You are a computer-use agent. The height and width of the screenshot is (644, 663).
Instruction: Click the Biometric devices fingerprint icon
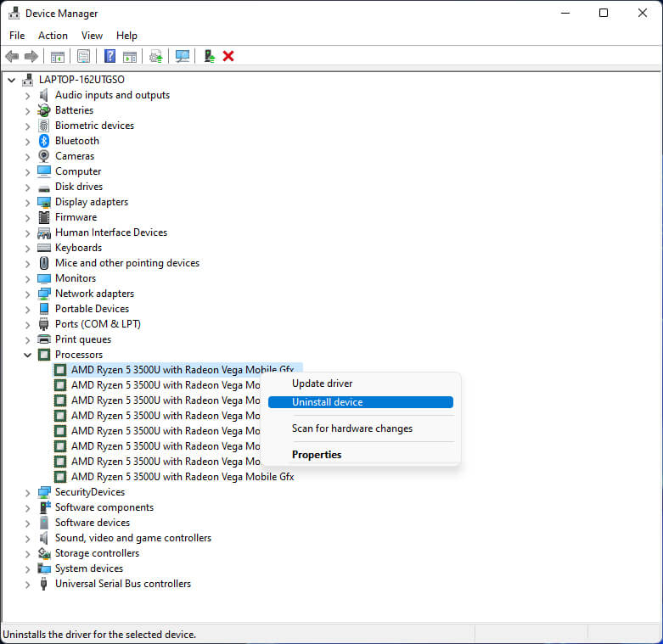[44, 126]
